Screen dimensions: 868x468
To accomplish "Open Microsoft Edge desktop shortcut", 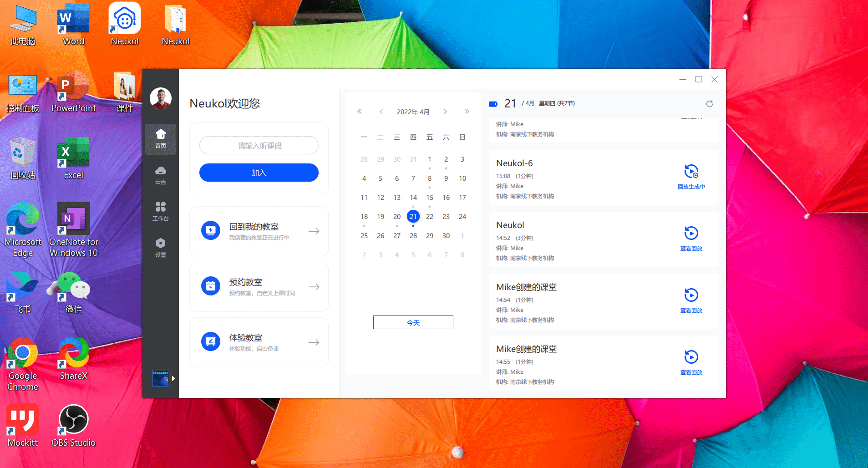I will pos(23,230).
